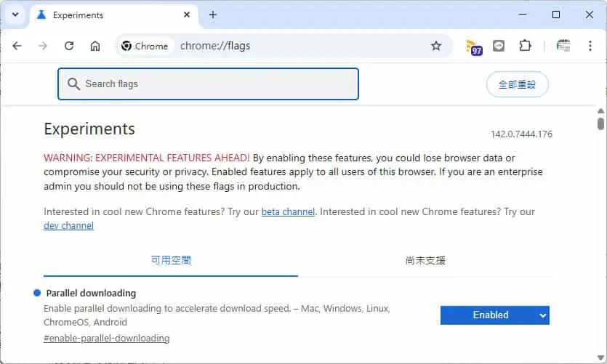This screenshot has height=364, width=607.
Task: Go back with the browser back arrow
Action: (17, 46)
